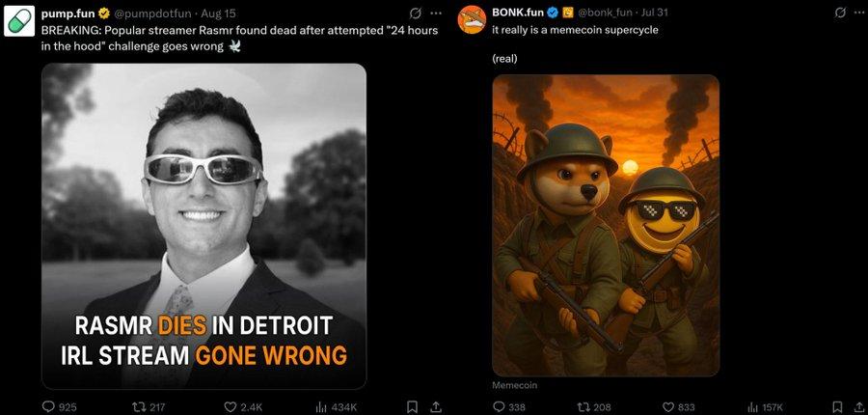Share the pump.fun tweet

coord(435,407)
